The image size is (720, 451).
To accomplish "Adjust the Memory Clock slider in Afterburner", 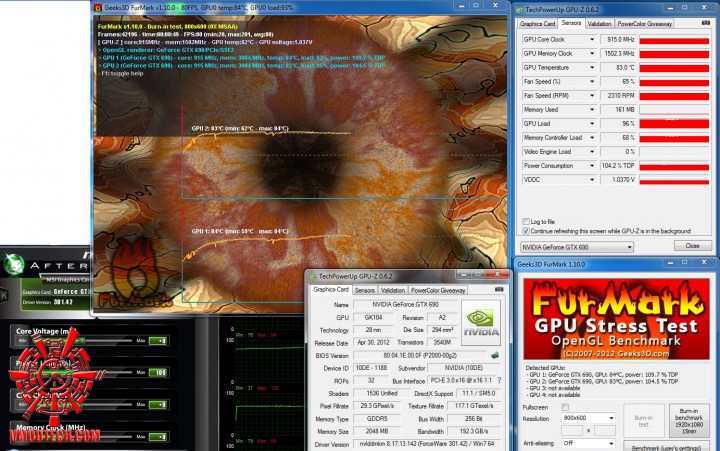I will click(81, 437).
